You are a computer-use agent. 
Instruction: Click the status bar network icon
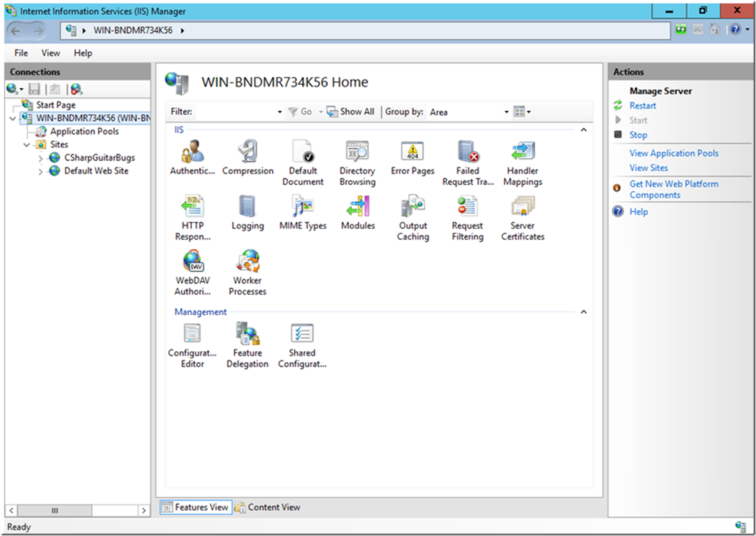[740, 526]
